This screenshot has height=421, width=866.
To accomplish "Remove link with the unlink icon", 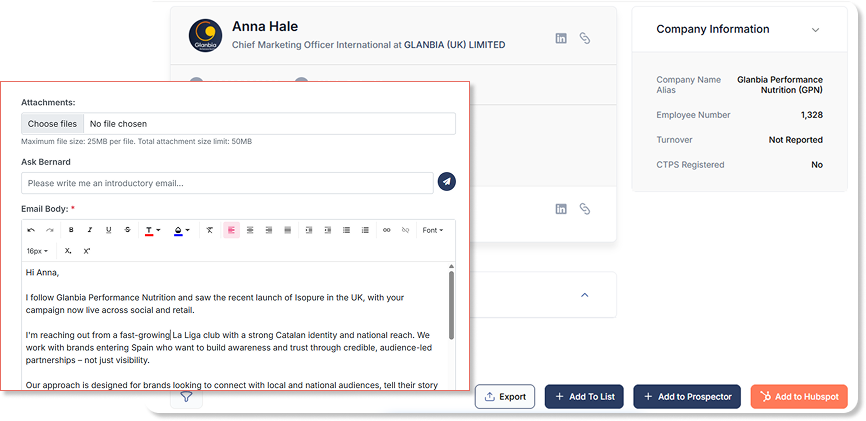I will (405, 230).
